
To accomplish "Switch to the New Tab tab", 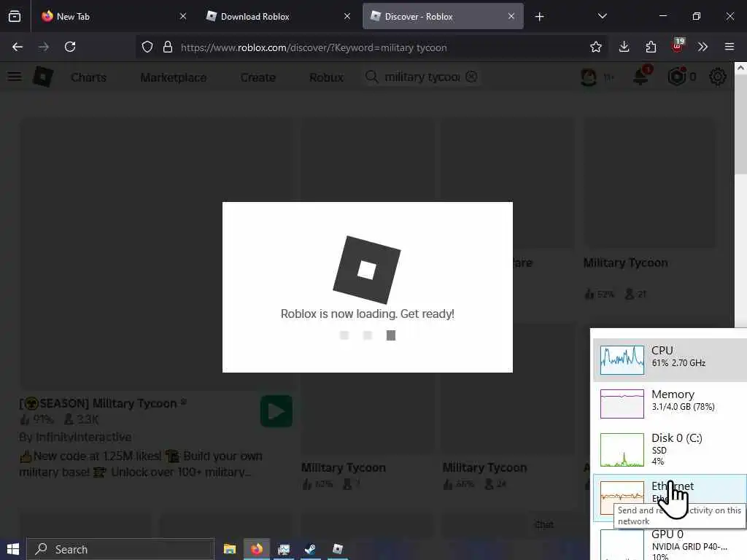I will (112, 16).
